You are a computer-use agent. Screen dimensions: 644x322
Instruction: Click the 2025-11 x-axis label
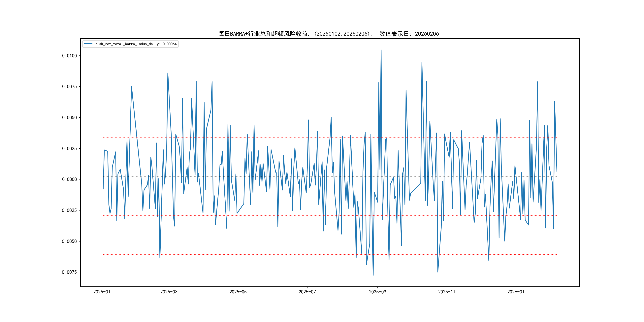pos(447,292)
